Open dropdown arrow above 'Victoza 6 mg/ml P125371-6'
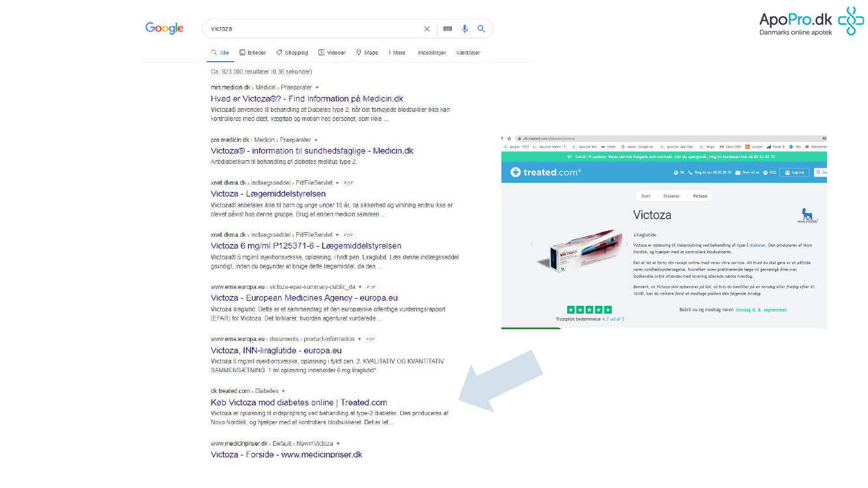868x488 pixels. (x=337, y=235)
